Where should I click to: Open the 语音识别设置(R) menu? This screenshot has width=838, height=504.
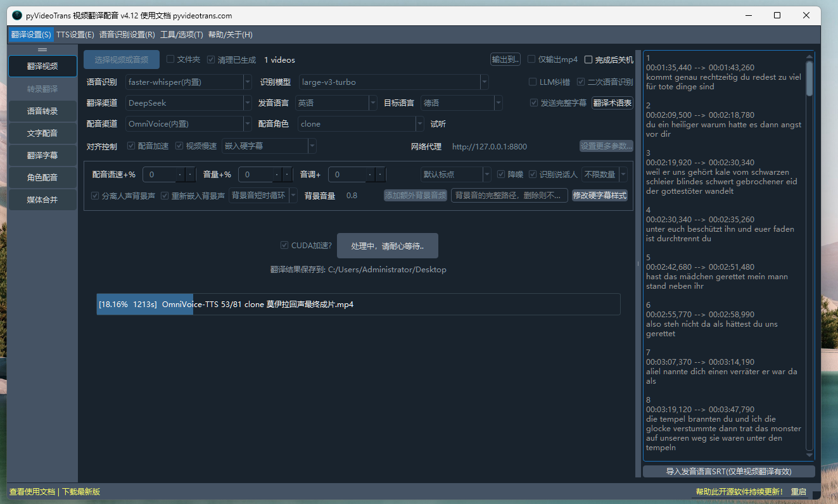tap(127, 35)
